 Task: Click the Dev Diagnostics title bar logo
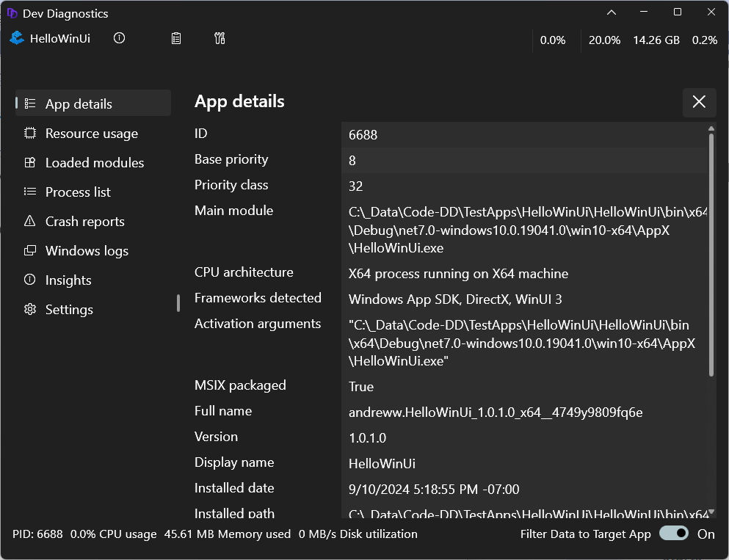(12, 13)
